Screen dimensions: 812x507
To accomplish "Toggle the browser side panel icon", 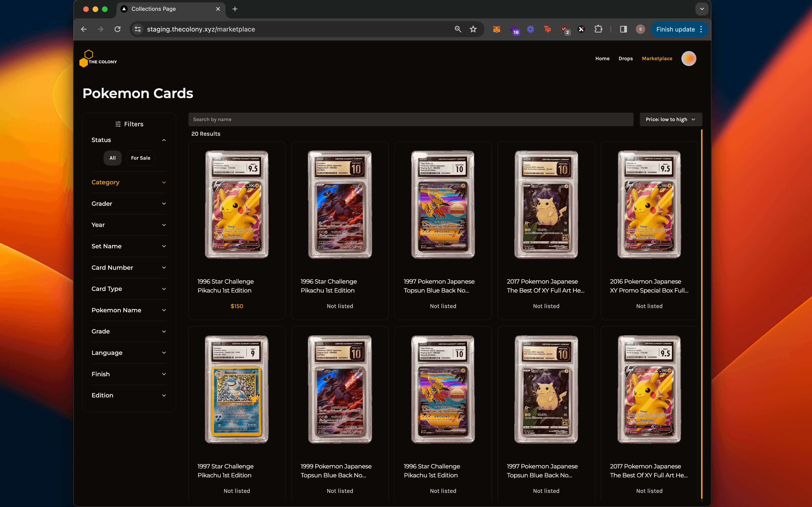I will pyautogui.click(x=623, y=29).
